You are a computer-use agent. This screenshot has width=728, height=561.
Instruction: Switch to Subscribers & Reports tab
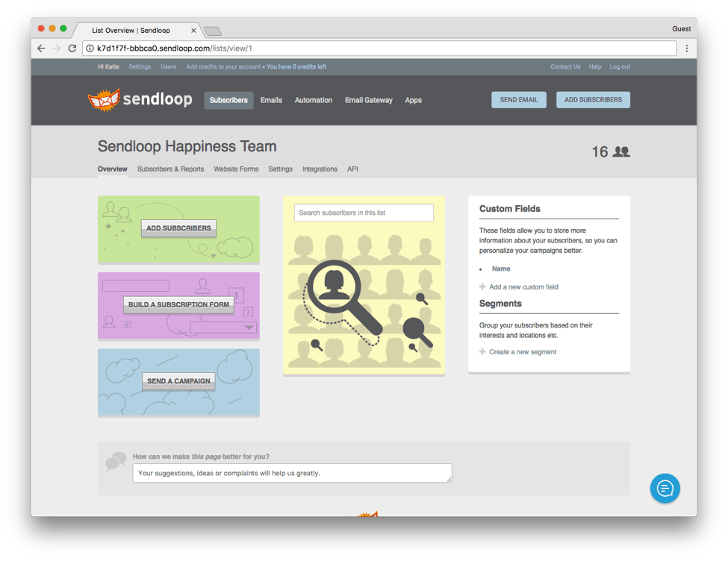click(x=170, y=169)
